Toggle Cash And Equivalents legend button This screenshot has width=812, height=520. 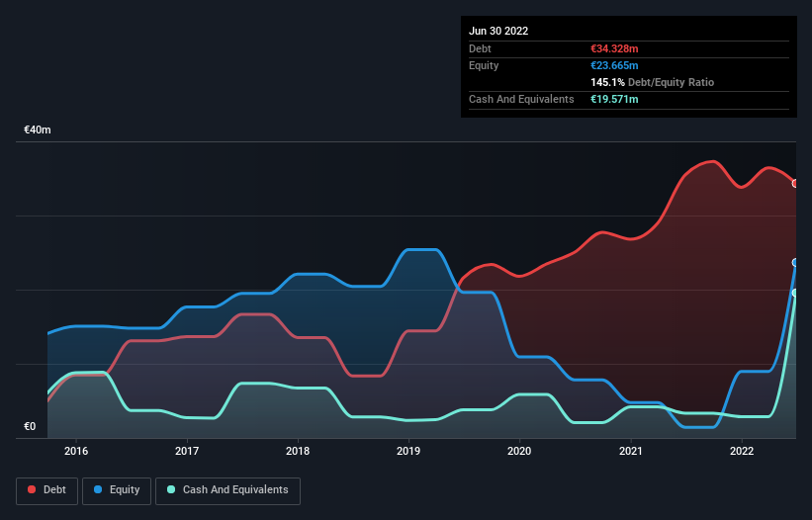point(227,490)
